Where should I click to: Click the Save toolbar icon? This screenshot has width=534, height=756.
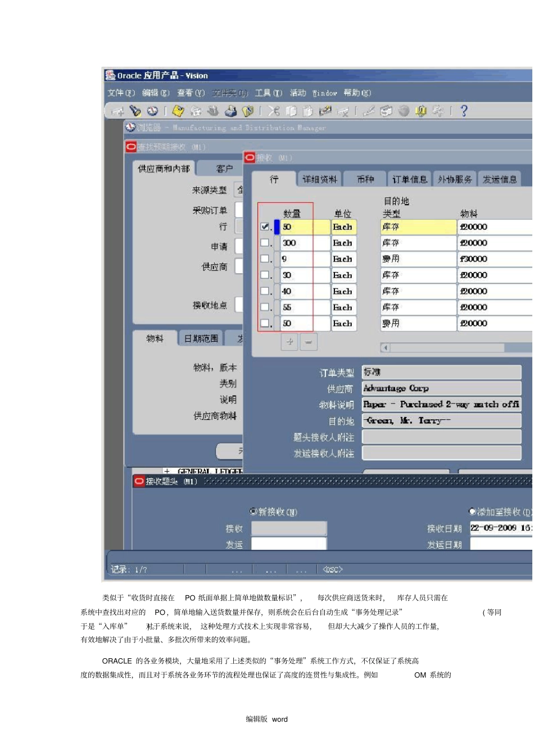point(178,111)
